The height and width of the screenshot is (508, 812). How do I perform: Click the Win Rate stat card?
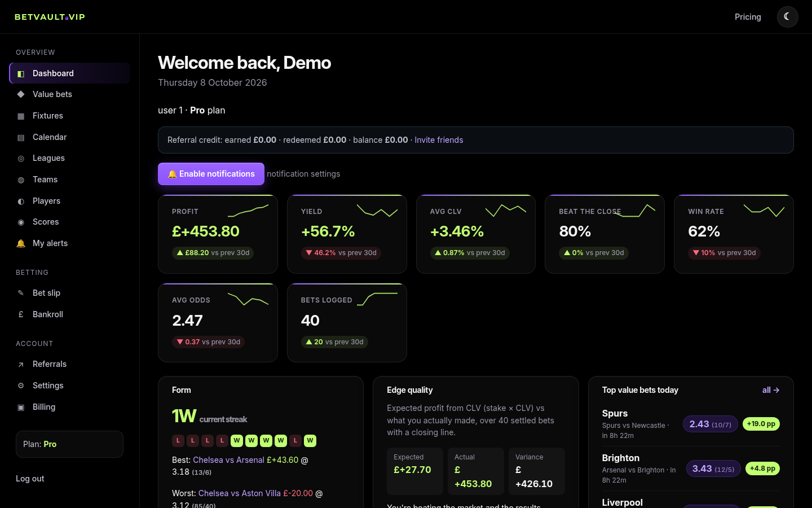click(734, 234)
